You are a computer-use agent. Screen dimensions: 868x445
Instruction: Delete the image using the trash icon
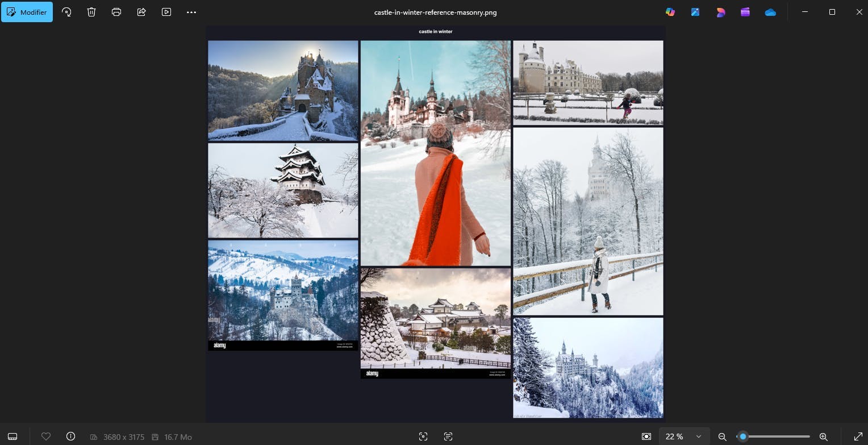click(x=91, y=12)
